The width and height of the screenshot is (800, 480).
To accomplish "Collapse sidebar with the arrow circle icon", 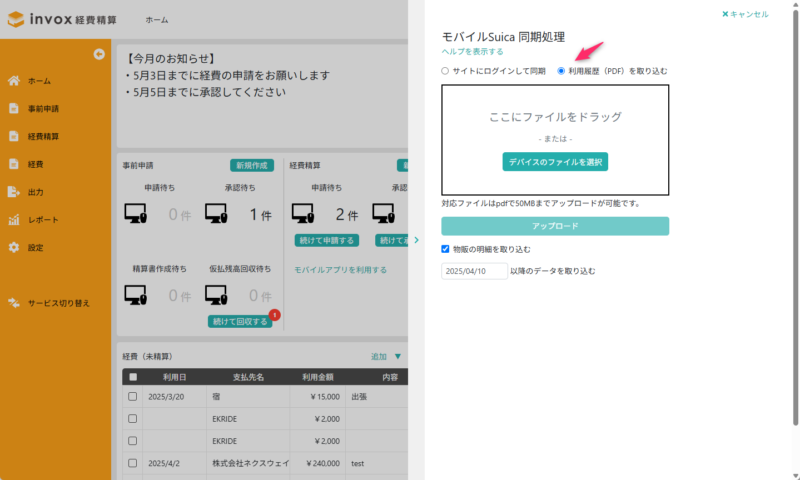I will coord(99,54).
